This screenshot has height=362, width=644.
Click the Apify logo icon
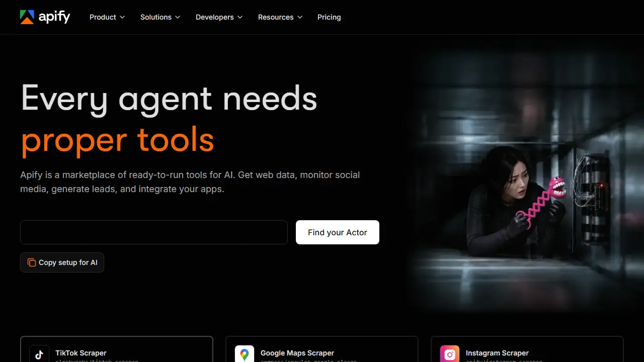tap(27, 17)
